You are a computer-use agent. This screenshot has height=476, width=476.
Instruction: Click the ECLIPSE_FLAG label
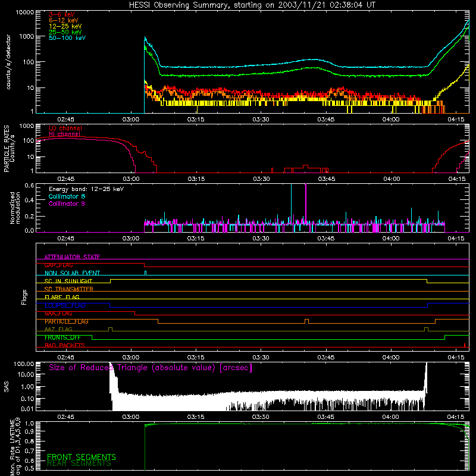[x=65, y=305]
